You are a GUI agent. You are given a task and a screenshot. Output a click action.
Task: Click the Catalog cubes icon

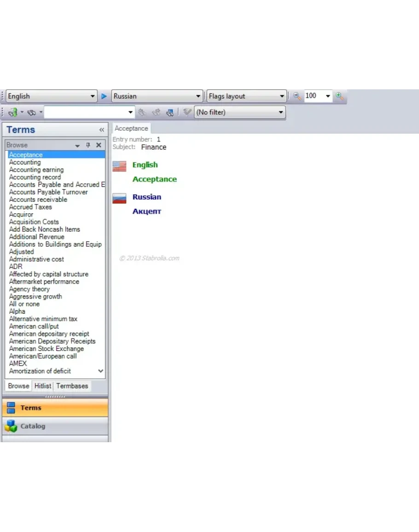point(11,426)
